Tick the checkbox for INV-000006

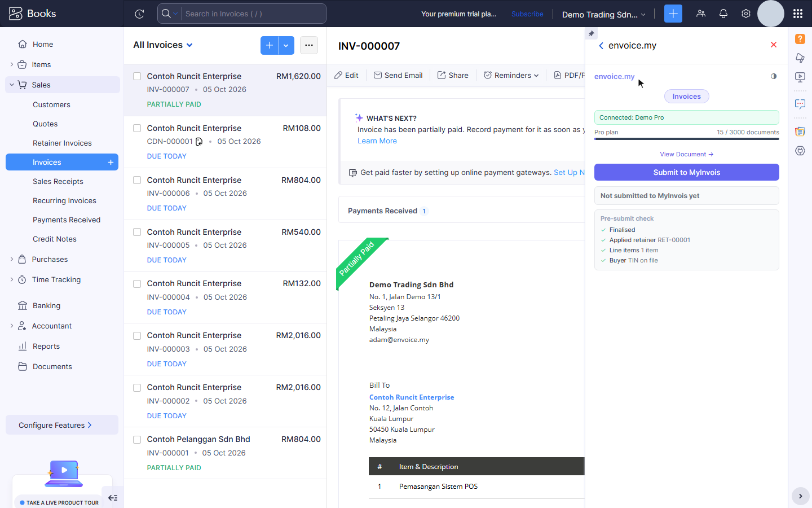point(137,180)
